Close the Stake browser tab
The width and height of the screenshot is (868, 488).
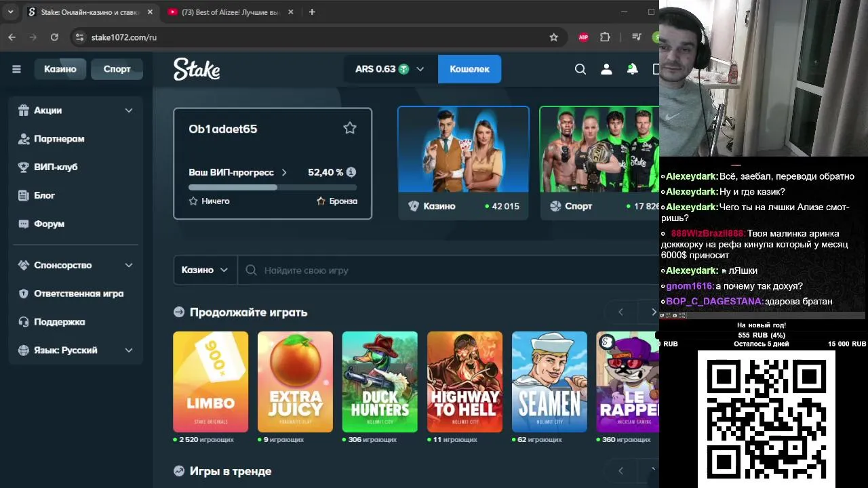point(150,12)
